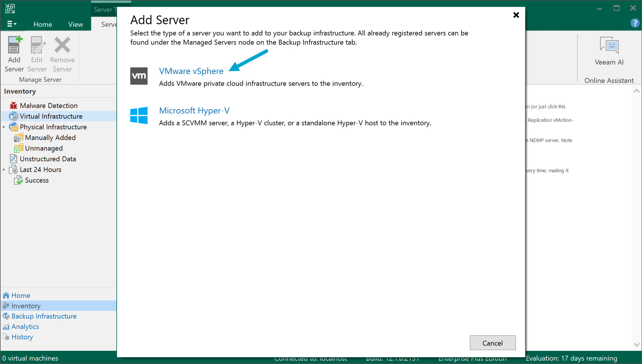Open Backup Infrastructure navigation view
Viewport: 642px width, 364px height.
[44, 316]
